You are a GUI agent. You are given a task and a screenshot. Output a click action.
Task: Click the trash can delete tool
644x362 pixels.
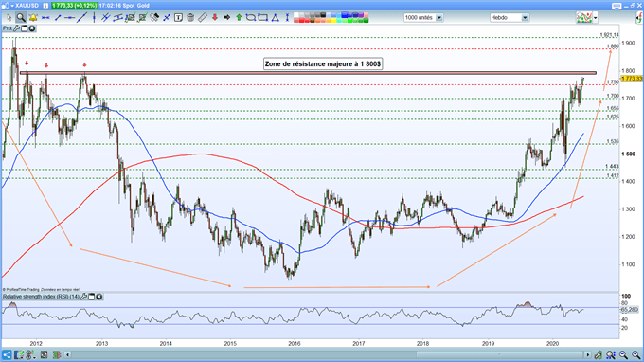[x=190, y=18]
